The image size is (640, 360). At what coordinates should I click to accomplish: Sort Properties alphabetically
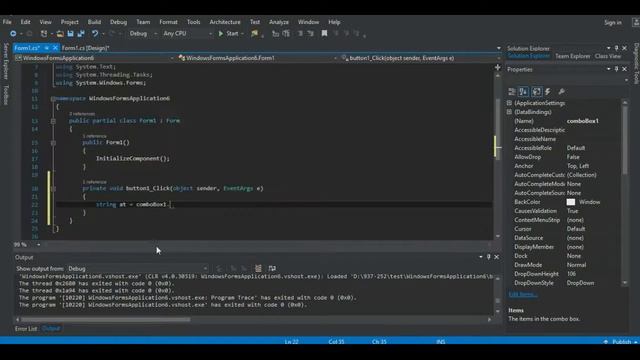(x=523, y=91)
